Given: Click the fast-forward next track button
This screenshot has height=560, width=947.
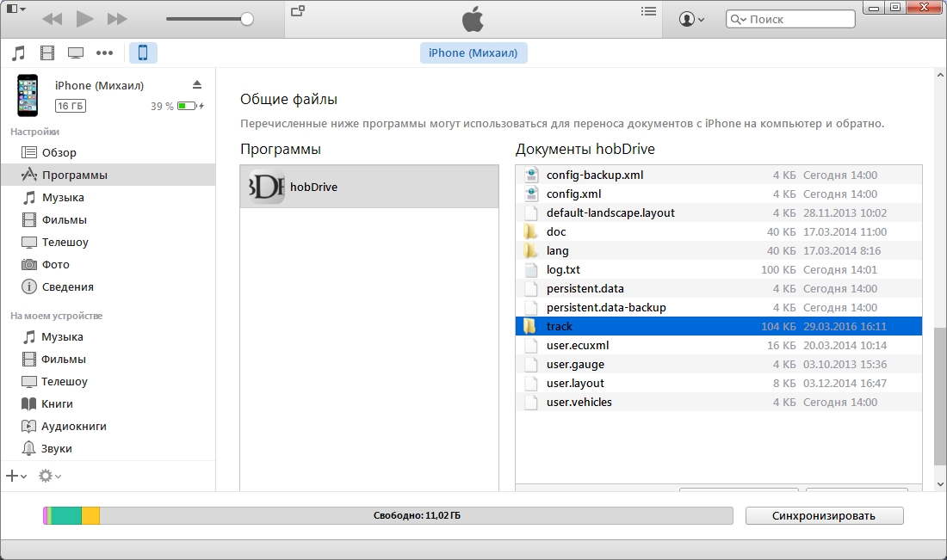Looking at the screenshot, I should coord(117,19).
